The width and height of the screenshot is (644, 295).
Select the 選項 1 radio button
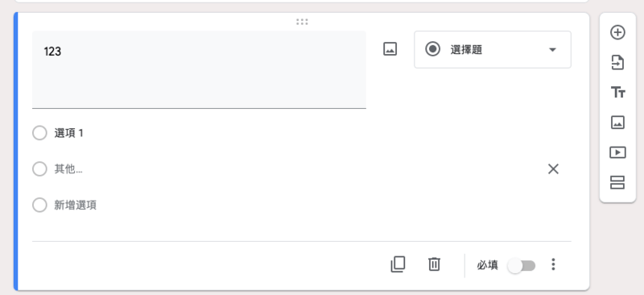coord(39,133)
